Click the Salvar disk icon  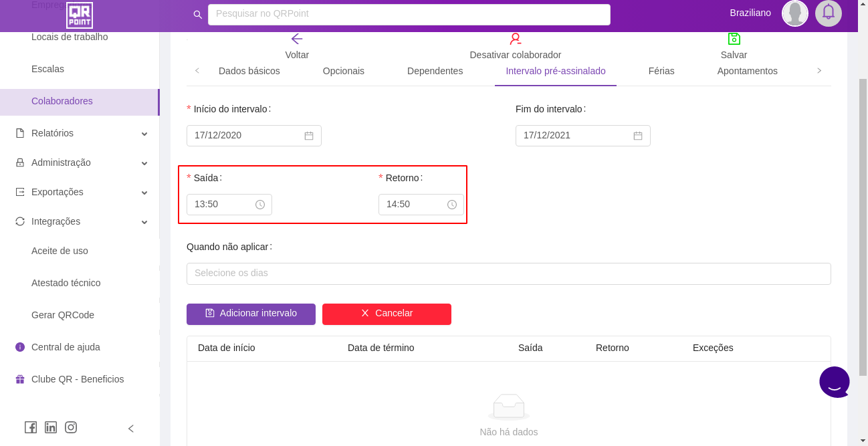(x=734, y=39)
